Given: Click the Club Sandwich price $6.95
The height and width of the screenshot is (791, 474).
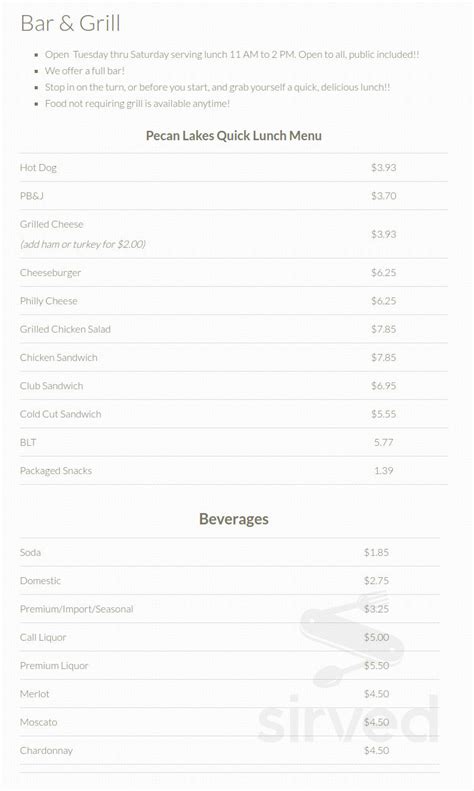Looking at the screenshot, I should 384,385.
